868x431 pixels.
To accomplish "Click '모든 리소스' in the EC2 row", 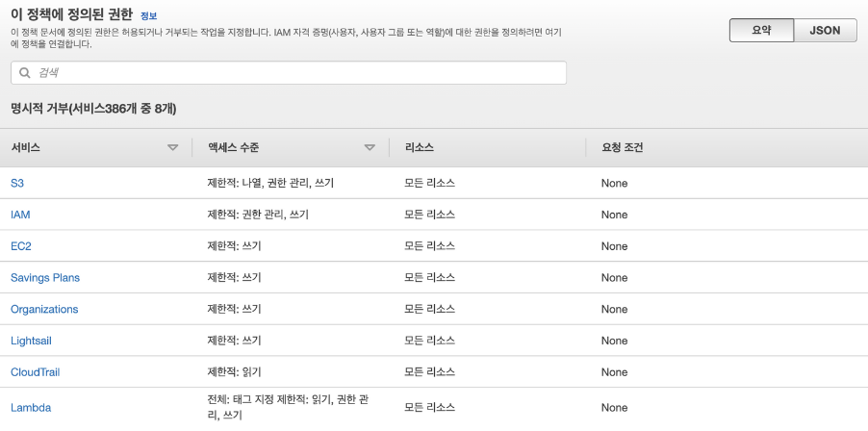I will 430,246.
